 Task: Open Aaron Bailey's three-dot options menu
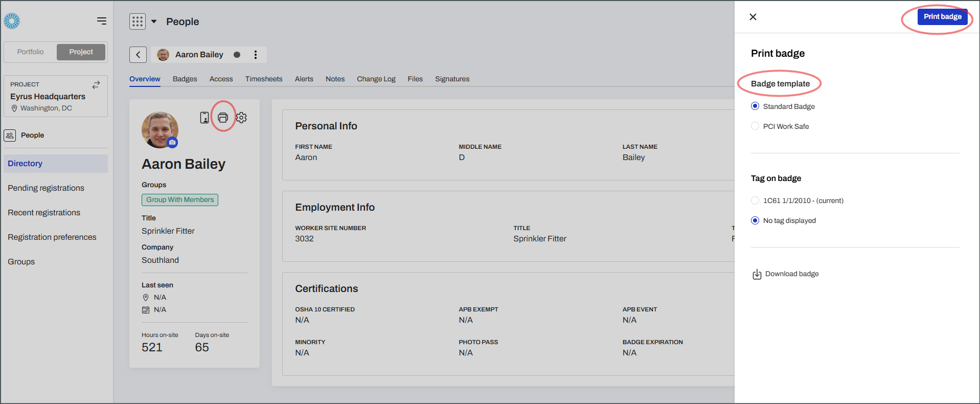[x=256, y=55]
